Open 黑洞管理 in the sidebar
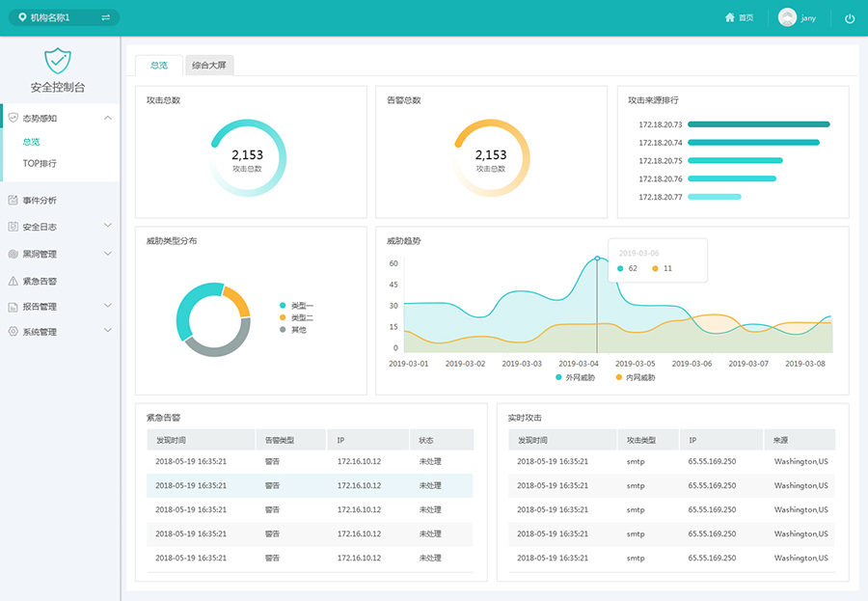Viewport: 868px width, 601px height. [40, 254]
